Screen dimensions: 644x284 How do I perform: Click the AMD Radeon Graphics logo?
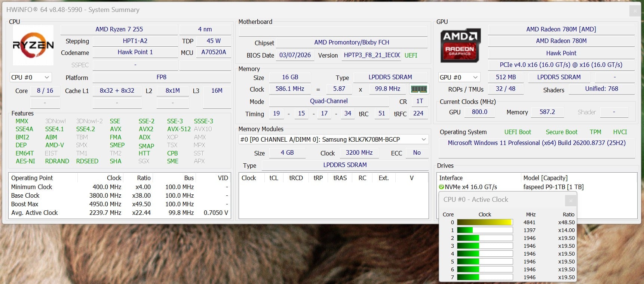(x=460, y=45)
